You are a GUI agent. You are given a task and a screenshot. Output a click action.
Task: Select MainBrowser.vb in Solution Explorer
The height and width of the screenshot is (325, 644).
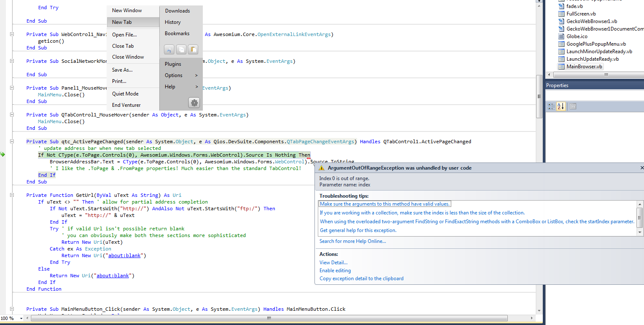click(584, 67)
